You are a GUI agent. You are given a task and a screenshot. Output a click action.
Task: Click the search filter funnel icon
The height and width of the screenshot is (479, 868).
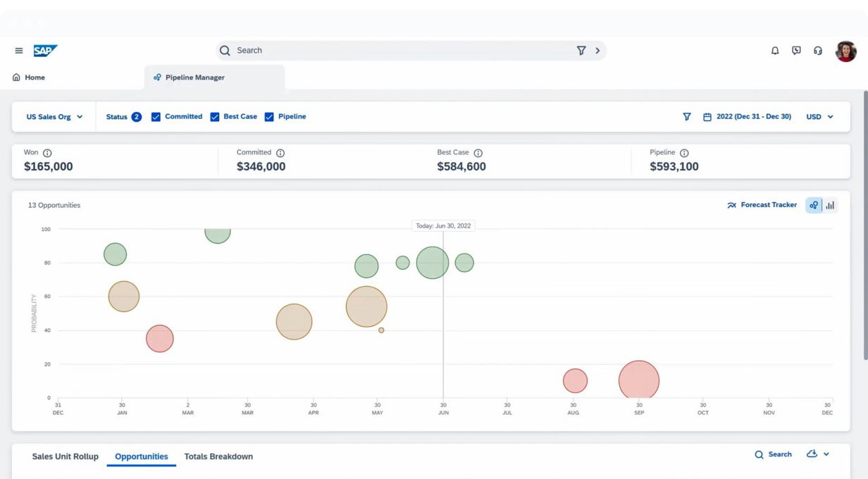click(x=581, y=51)
